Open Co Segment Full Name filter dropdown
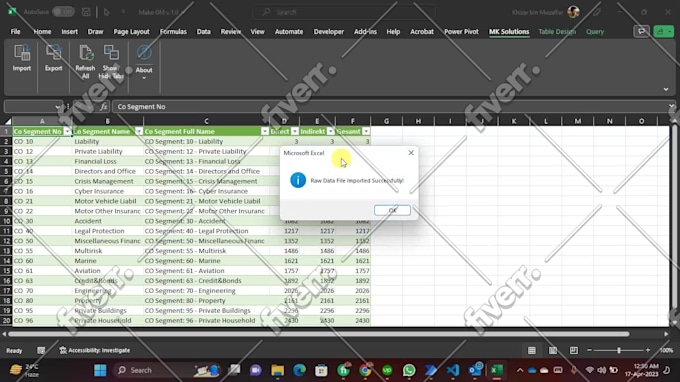680x382 pixels. coord(265,131)
